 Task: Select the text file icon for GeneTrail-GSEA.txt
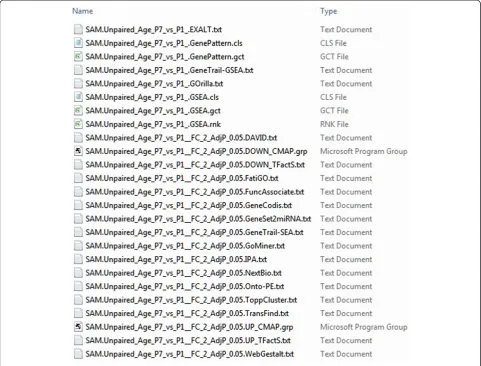point(78,70)
